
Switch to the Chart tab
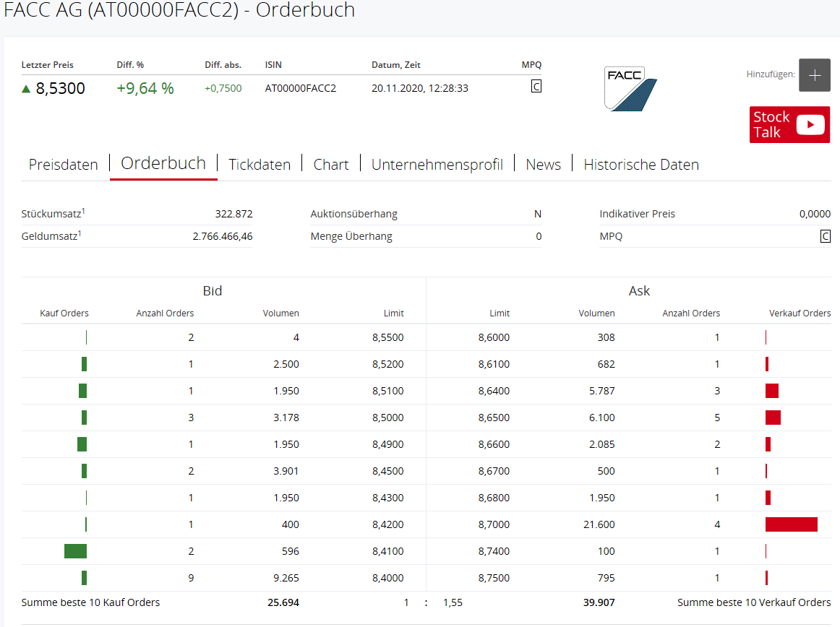click(x=330, y=165)
